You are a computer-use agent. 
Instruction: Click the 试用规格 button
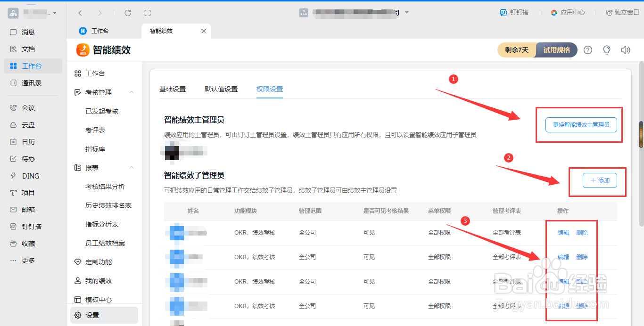(556, 50)
